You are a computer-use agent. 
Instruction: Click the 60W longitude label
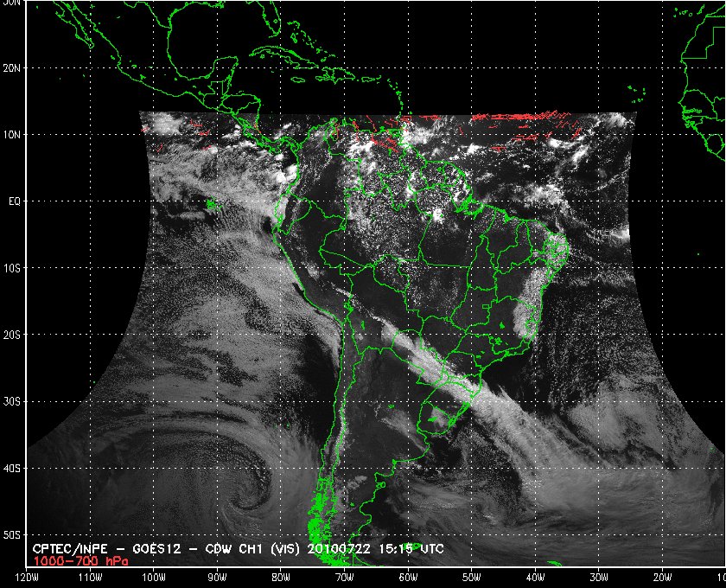point(408,578)
